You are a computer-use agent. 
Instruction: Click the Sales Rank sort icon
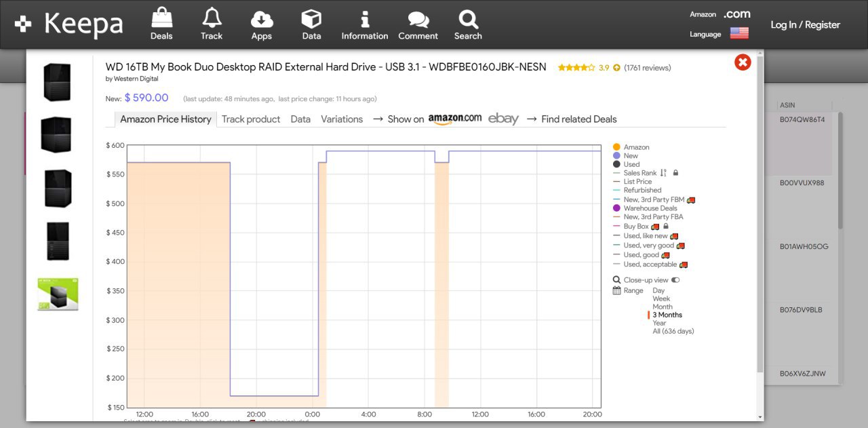(x=663, y=173)
